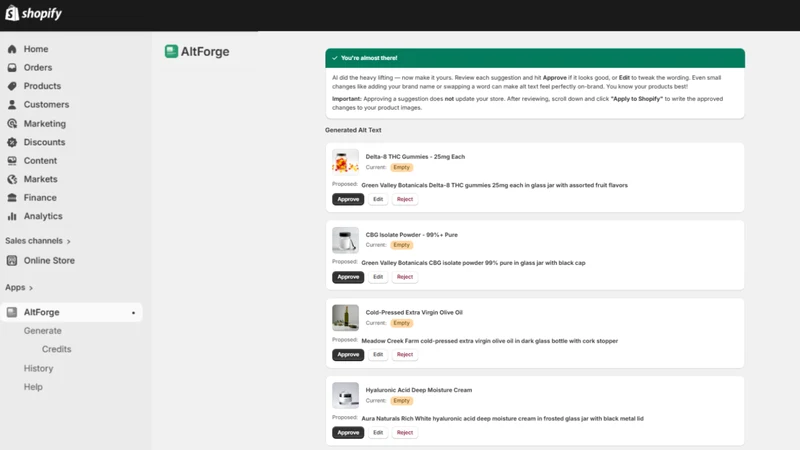800x450 pixels.
Task: Click the Empty badge under Delta-8 THC Gummies
Action: pos(402,167)
